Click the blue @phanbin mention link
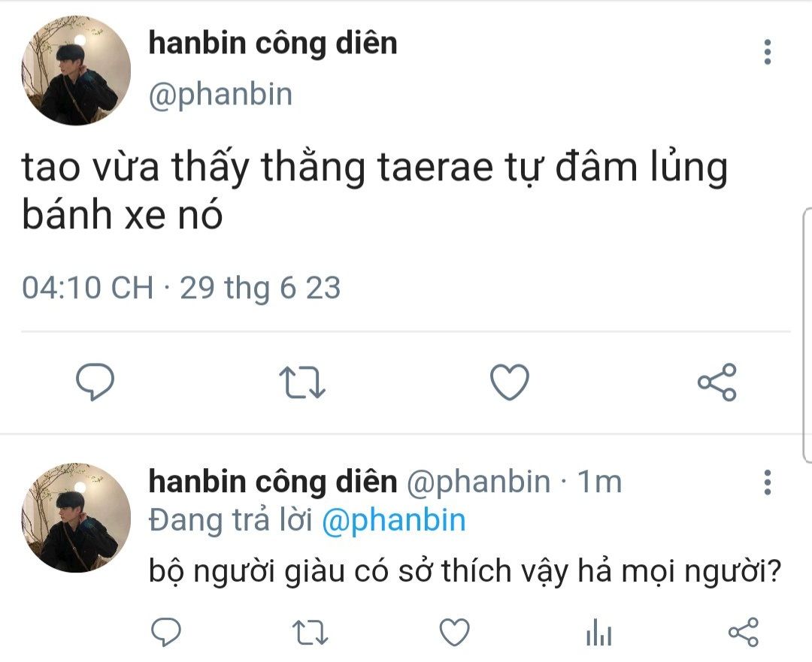 tap(393, 520)
